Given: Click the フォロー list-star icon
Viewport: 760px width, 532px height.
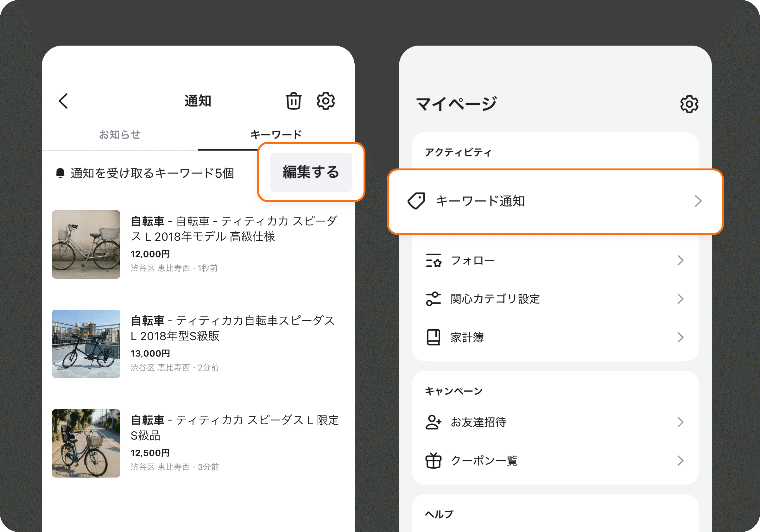Looking at the screenshot, I should tap(433, 261).
